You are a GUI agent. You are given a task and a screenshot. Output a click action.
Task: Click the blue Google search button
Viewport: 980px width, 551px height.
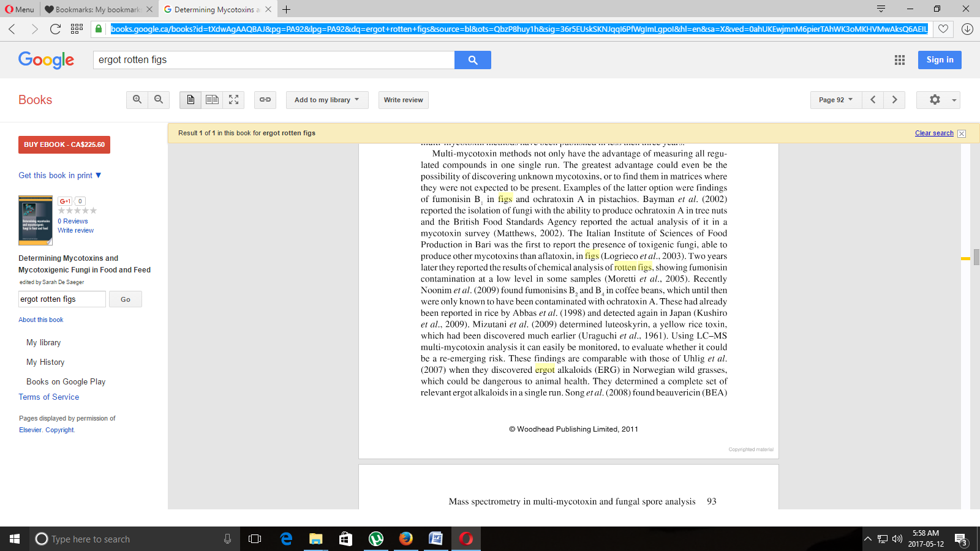(x=472, y=60)
